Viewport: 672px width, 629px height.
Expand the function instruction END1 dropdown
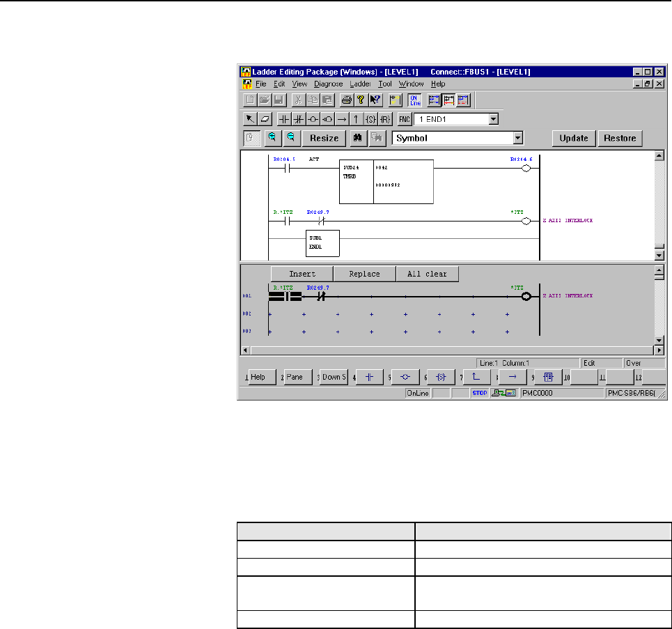coord(494,119)
